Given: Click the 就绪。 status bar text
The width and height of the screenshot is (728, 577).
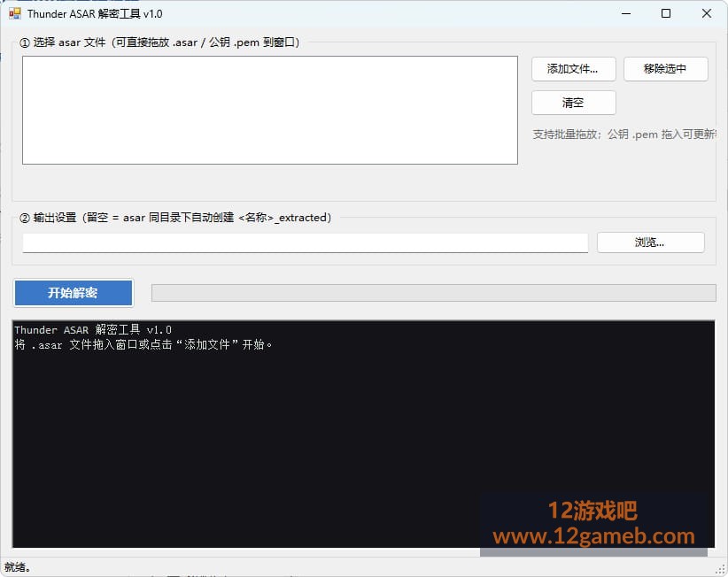Looking at the screenshot, I should [x=18, y=566].
